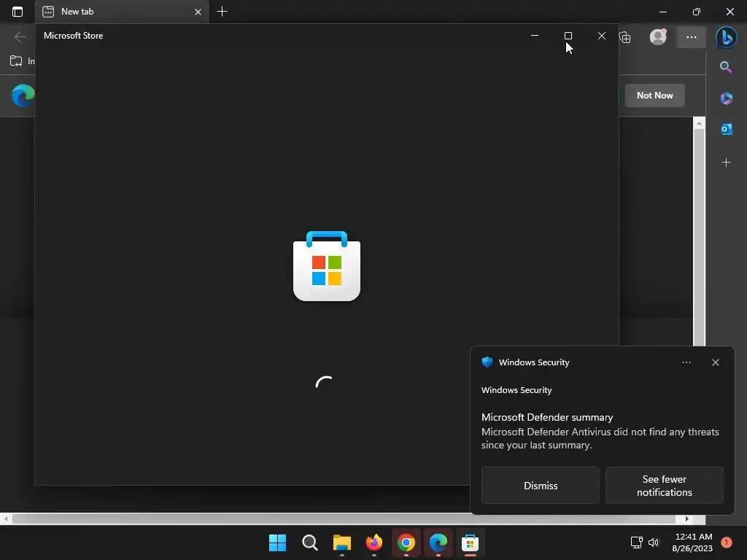Click horizontal scrollbar left arrow
Image resolution: width=747 pixels, height=560 pixels.
point(6,518)
